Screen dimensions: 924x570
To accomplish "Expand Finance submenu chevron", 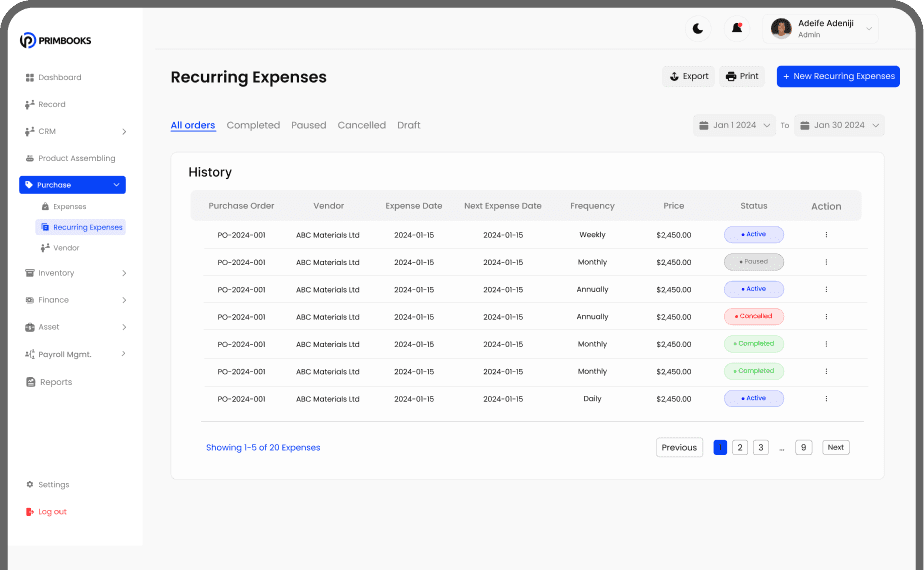I will [124, 300].
